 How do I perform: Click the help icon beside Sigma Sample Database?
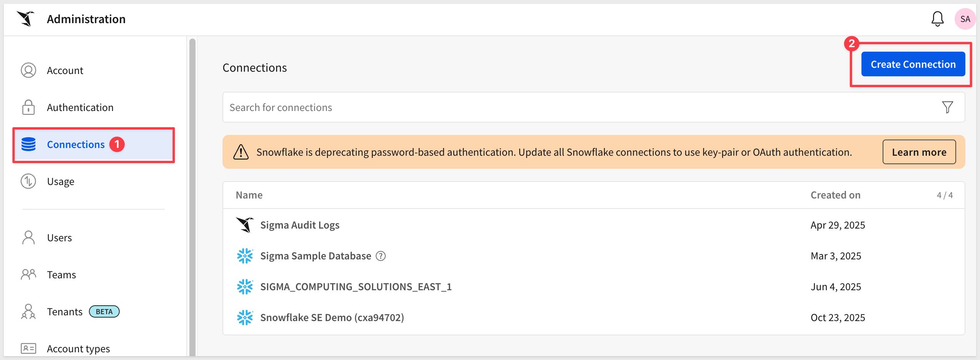tap(381, 256)
